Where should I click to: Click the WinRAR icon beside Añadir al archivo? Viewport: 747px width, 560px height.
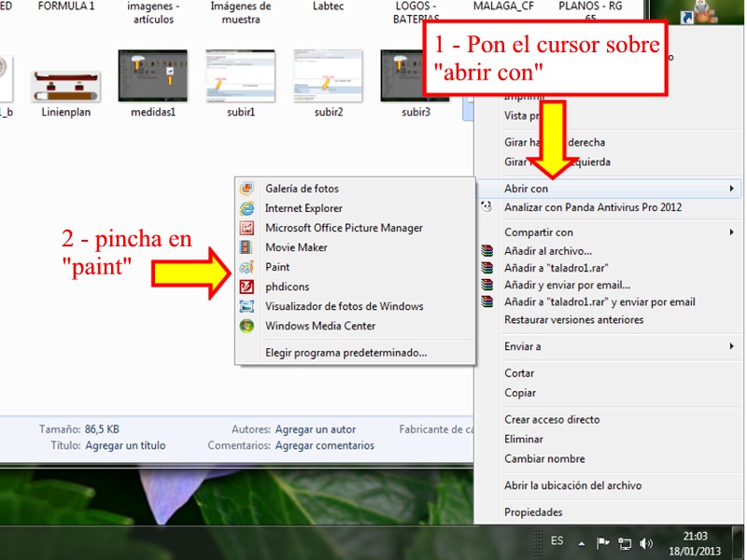[486, 250]
